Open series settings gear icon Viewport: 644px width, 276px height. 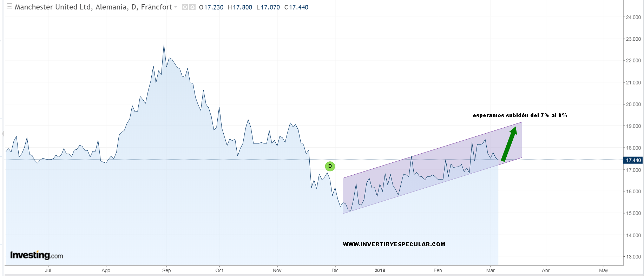[x=192, y=7]
